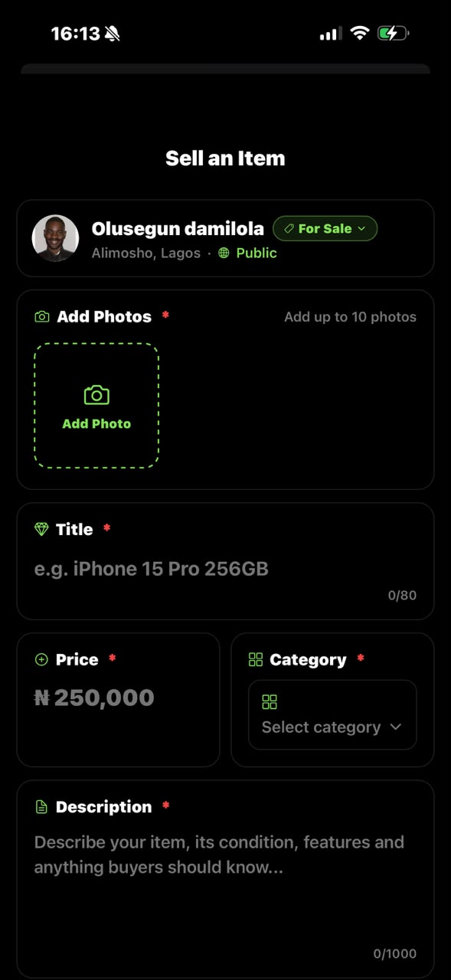Tap the muted bell icon beside the time
The image size is (451, 980).
tap(113, 34)
